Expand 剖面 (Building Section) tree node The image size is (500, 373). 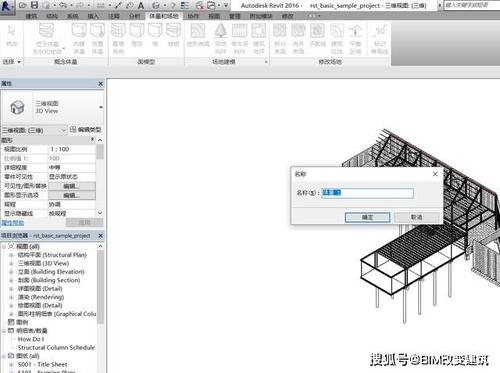click(x=11, y=280)
